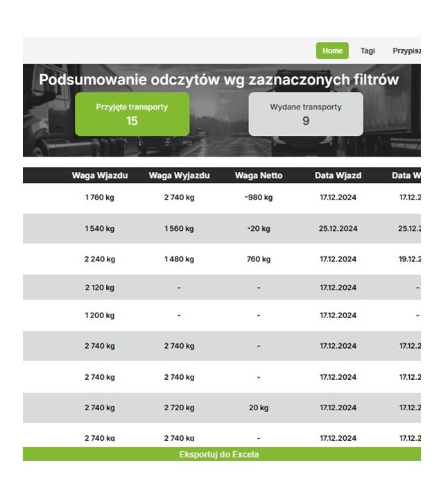The image size is (448, 499).
Task: Open the partially visible Przypisz menu item
Action: (406, 51)
